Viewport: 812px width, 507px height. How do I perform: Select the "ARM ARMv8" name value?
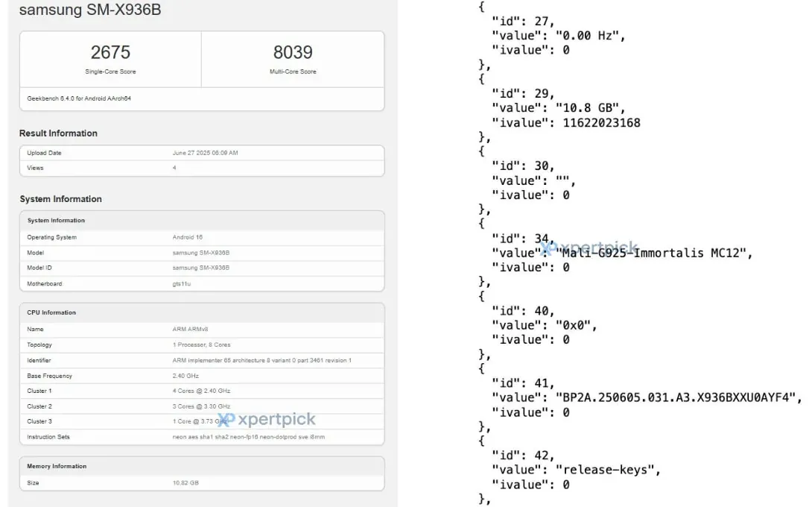tap(190, 330)
